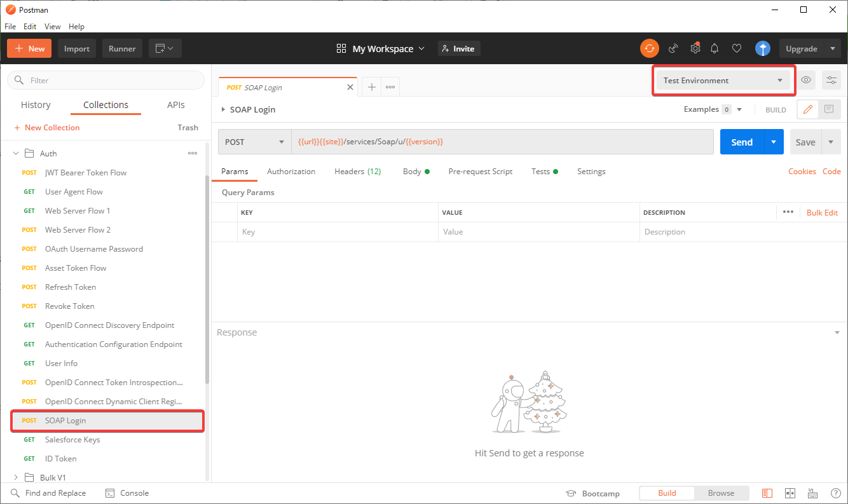Switch to Build mode toggle
Viewport: 848px width, 504px height.
pos(667,493)
